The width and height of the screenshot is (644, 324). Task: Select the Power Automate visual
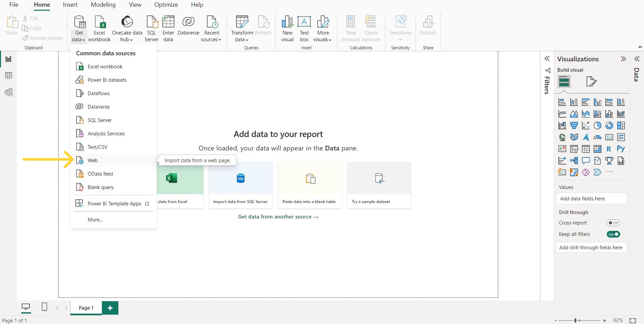(597, 173)
